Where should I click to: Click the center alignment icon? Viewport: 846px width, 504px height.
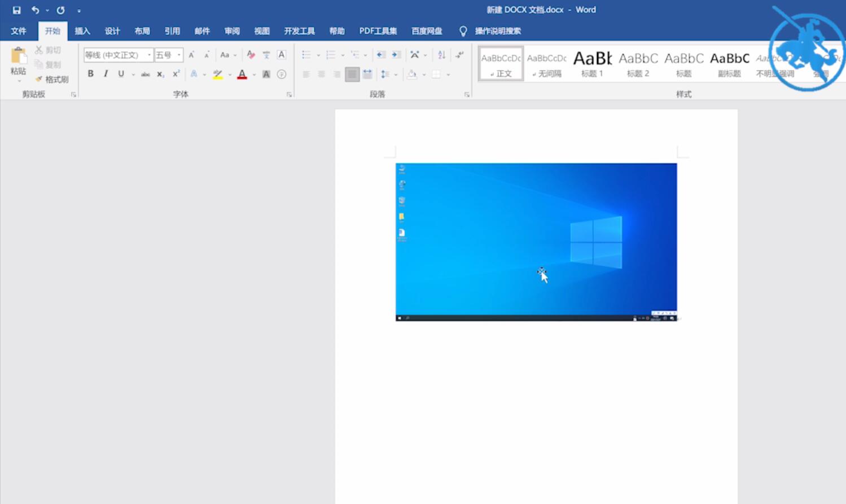coord(322,74)
